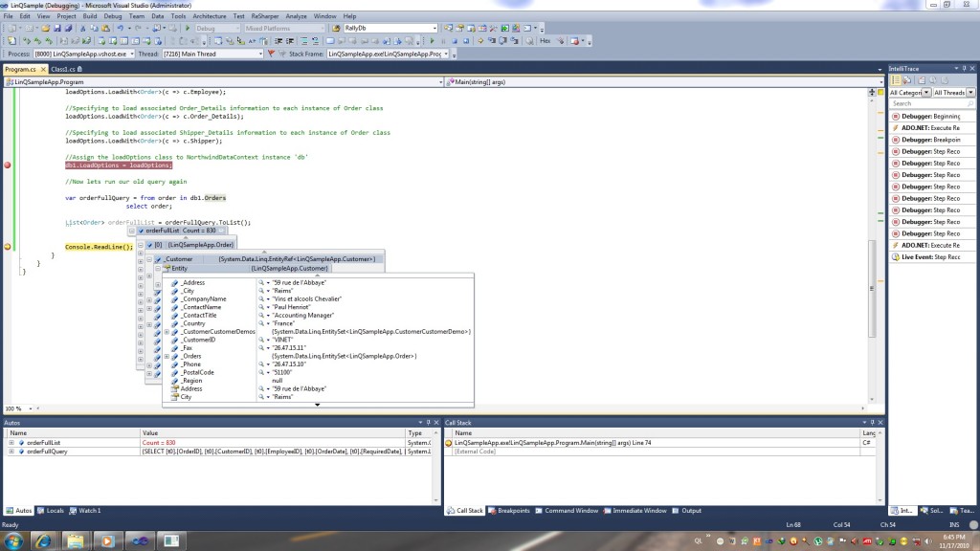Expand the orderFullList row in Autos
The height and width of the screenshot is (551, 980).
coord(11,443)
